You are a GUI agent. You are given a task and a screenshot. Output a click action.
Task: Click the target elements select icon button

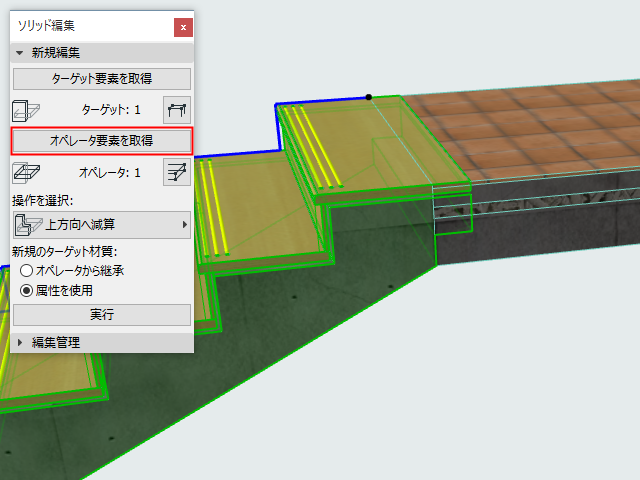click(x=177, y=110)
